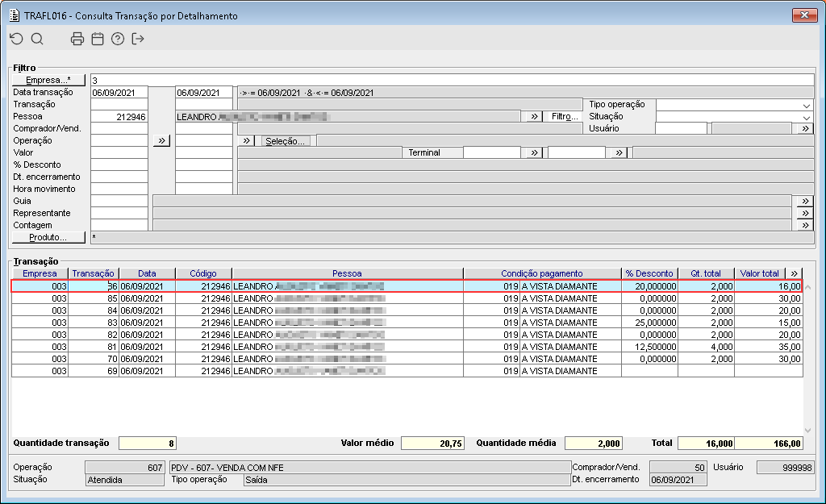Select the transaction 70 row
The image size is (826, 504).
(x=407, y=359)
